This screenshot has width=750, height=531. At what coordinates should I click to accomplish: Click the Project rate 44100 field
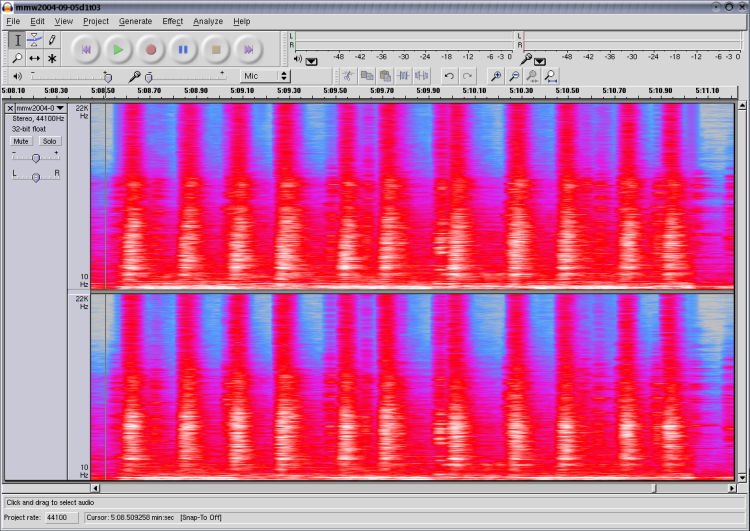tap(62, 518)
